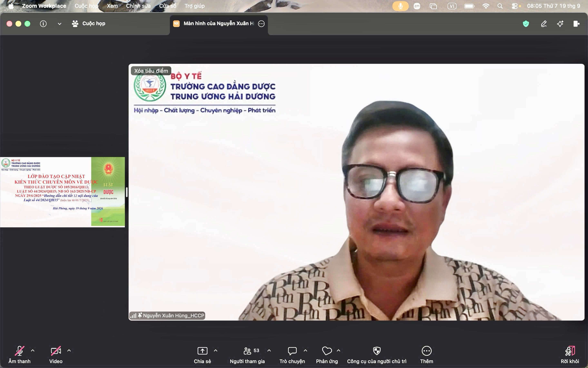Open meeting info icon
Viewport: 588px width, 368px height.
(x=43, y=24)
